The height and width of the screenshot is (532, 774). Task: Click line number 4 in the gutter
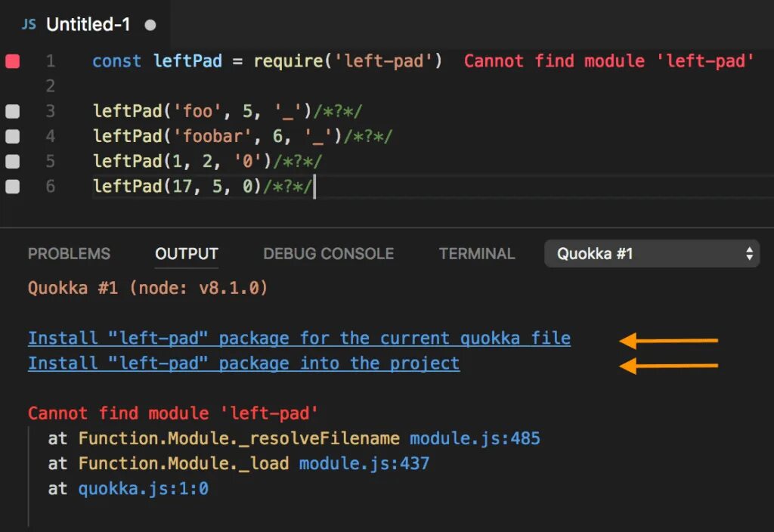pyautogui.click(x=51, y=136)
